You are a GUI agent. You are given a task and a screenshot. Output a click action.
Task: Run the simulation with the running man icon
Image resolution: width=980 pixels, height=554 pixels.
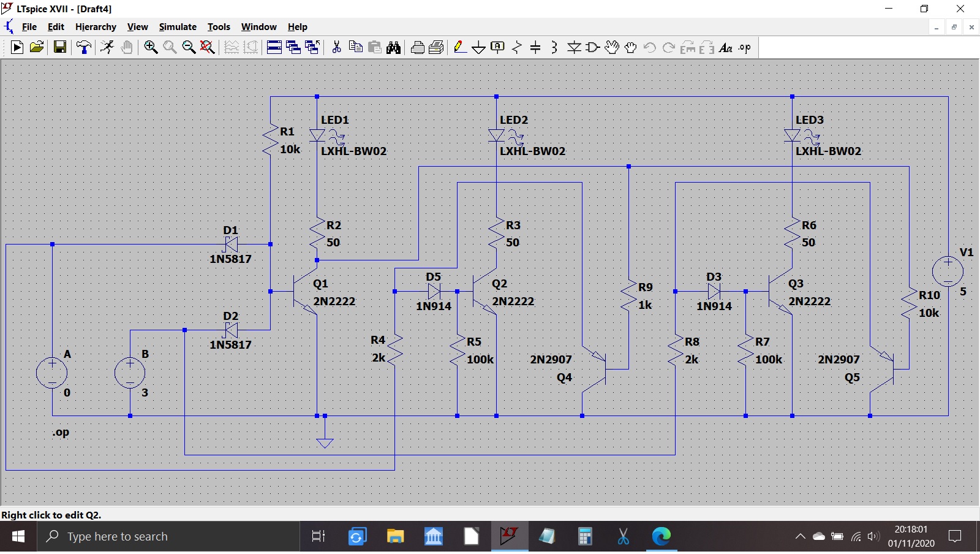tap(107, 47)
